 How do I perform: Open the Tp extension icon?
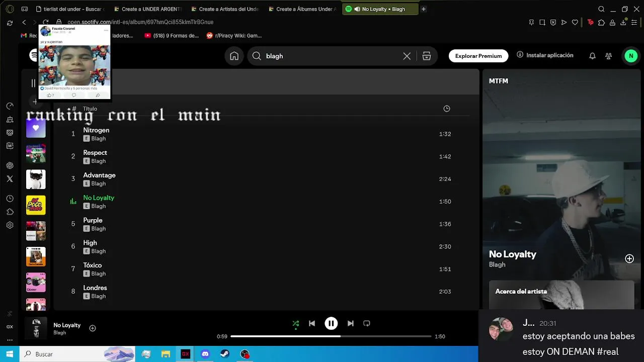point(591,22)
